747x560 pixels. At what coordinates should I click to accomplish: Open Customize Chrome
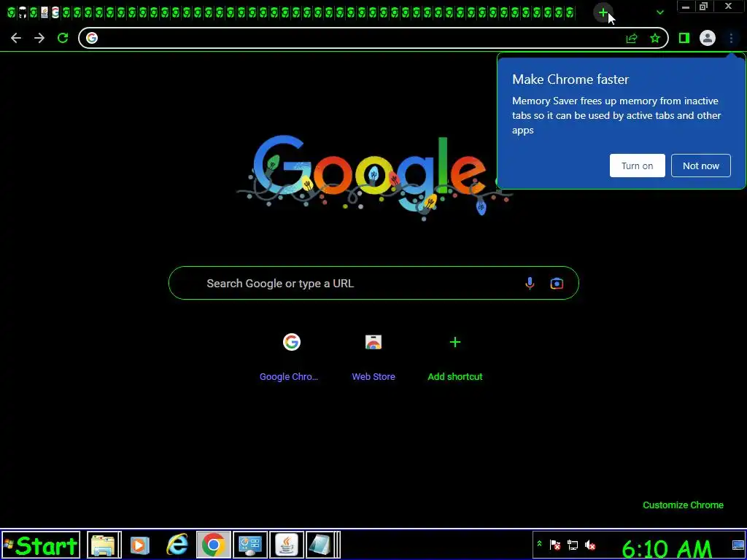click(x=683, y=505)
